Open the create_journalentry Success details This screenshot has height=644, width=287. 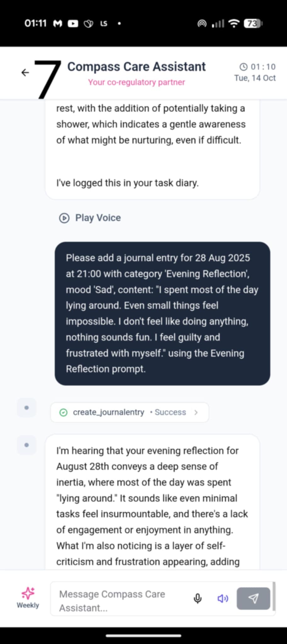[129, 412]
